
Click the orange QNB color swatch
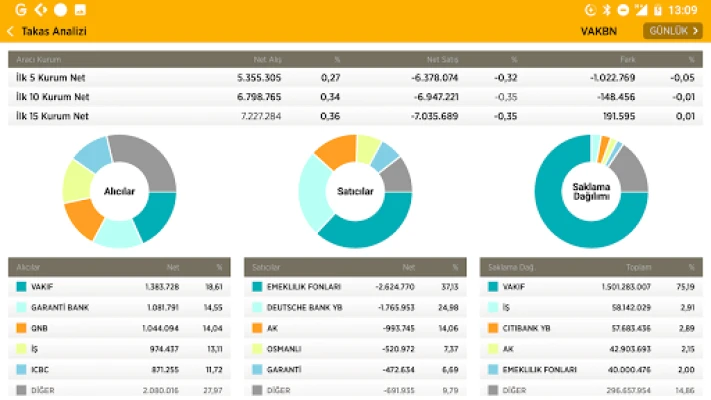[22, 327]
